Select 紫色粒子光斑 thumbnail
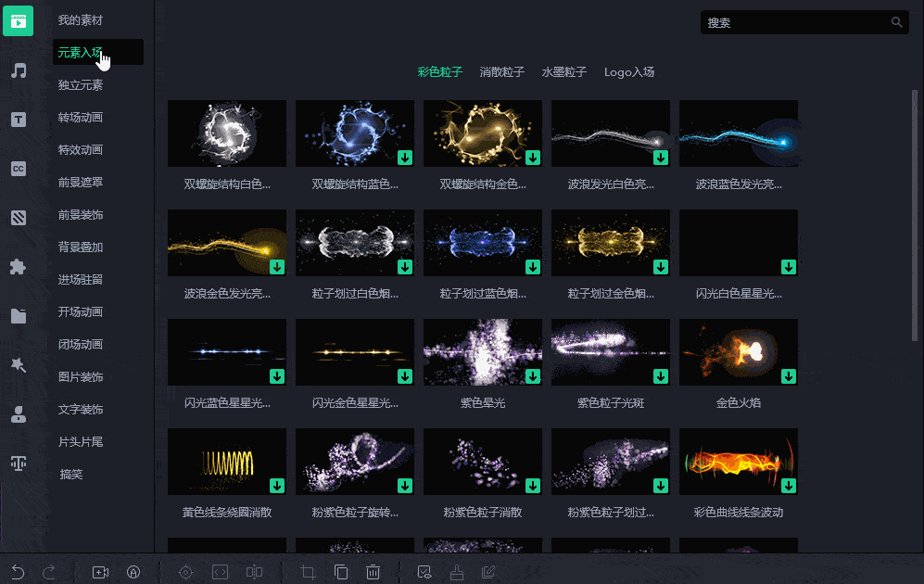The image size is (924, 584). click(x=611, y=352)
